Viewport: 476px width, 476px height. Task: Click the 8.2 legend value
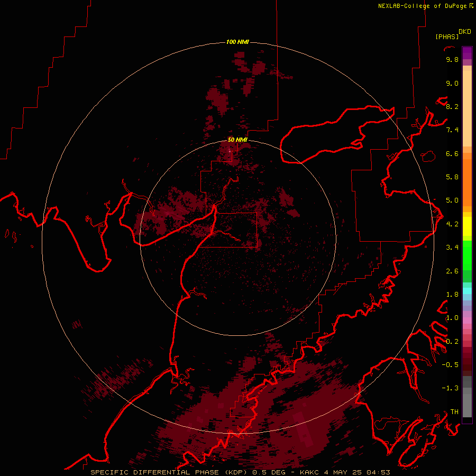(452, 106)
